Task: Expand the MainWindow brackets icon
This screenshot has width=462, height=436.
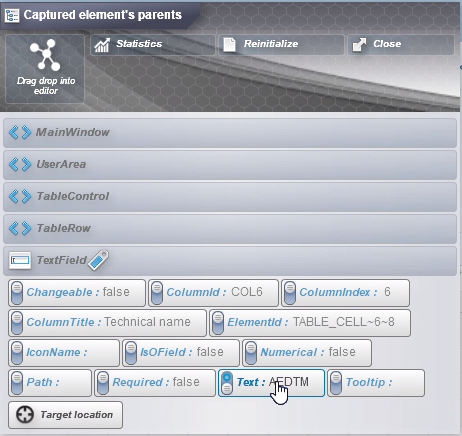Action: tap(20, 132)
